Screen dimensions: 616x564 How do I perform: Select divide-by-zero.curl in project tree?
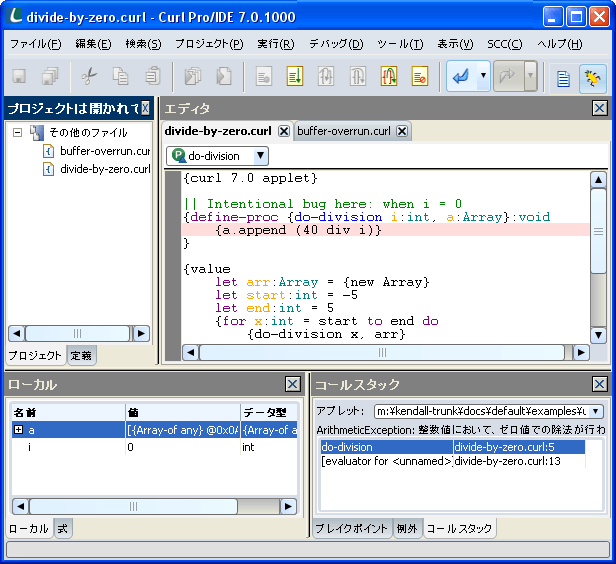(x=105, y=169)
